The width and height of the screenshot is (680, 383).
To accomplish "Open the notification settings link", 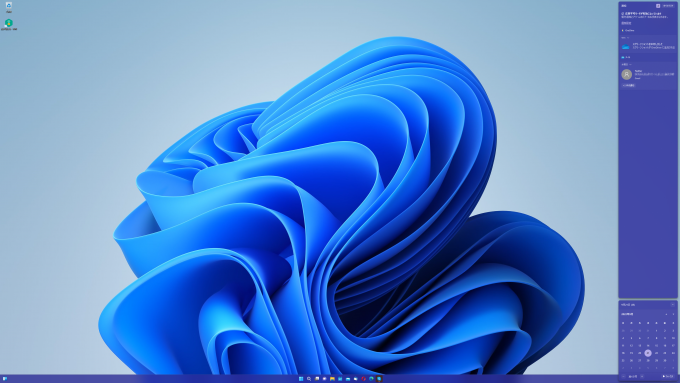I will click(x=626, y=23).
